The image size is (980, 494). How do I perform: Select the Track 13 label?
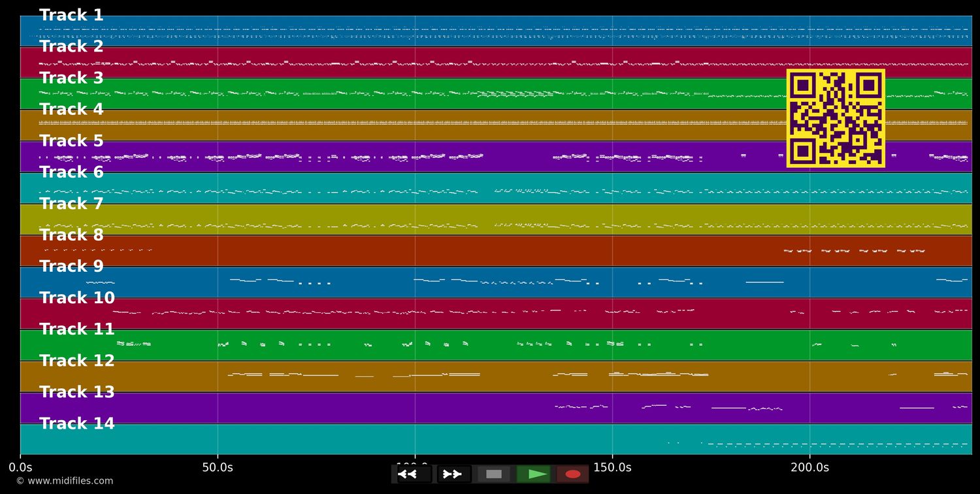(x=77, y=392)
